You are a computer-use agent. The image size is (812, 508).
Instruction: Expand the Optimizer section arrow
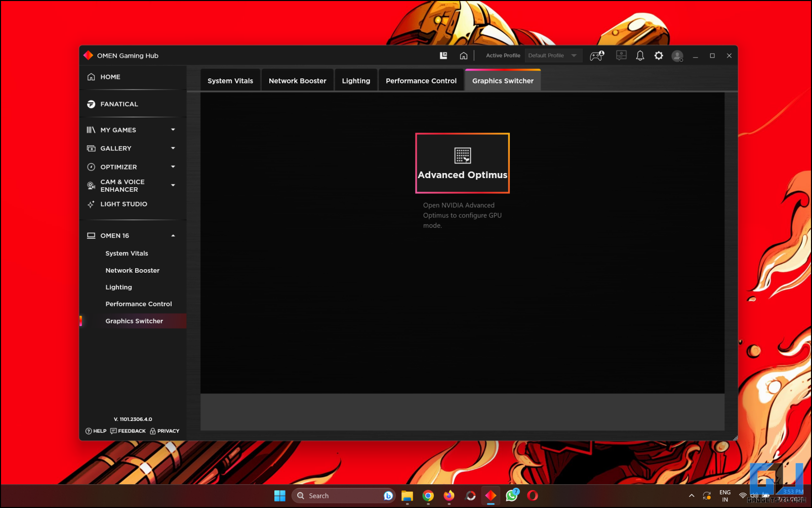(x=173, y=167)
